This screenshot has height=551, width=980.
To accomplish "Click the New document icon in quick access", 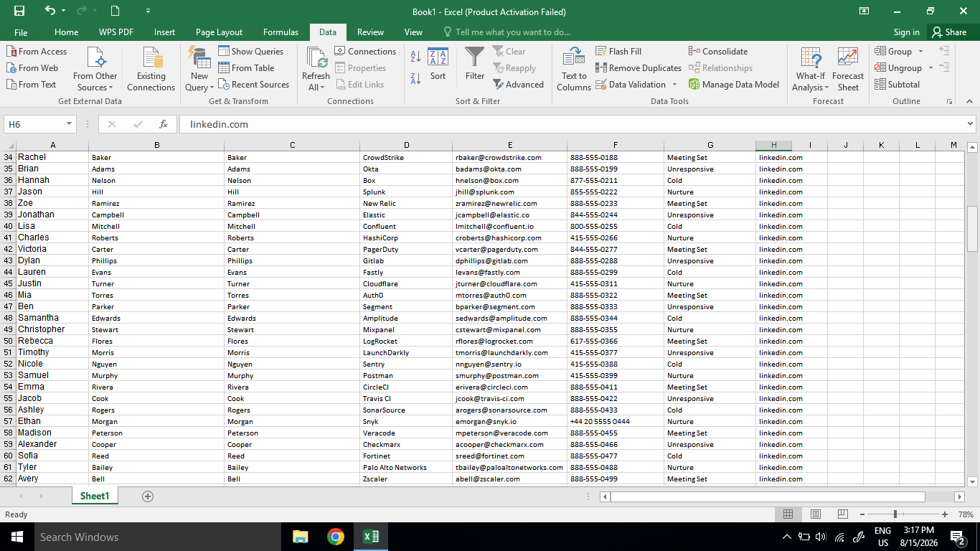I will (x=115, y=11).
